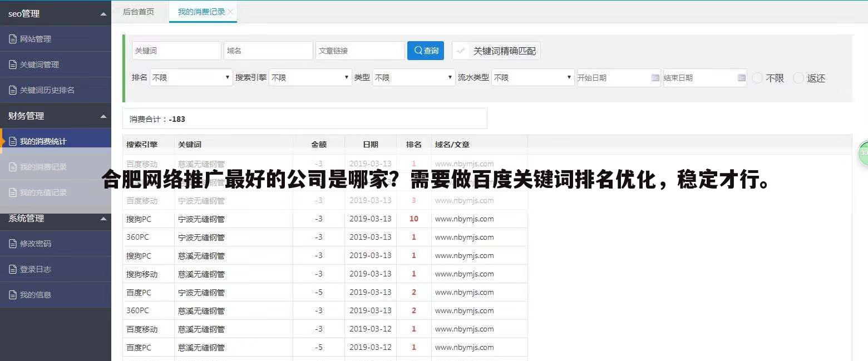Viewport: 868px width, 361px height.
Task: Open 关键词历史排名 in the sidebar
Action: [56, 90]
